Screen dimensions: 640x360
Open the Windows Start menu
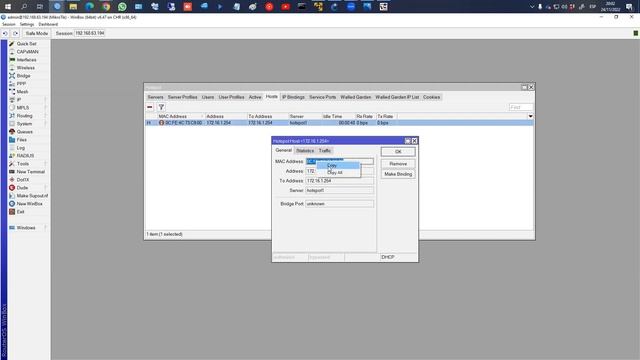[7, 7]
